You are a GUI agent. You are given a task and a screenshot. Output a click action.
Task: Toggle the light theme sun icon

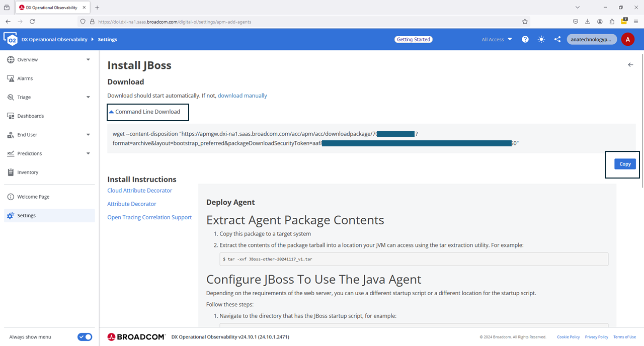click(541, 39)
